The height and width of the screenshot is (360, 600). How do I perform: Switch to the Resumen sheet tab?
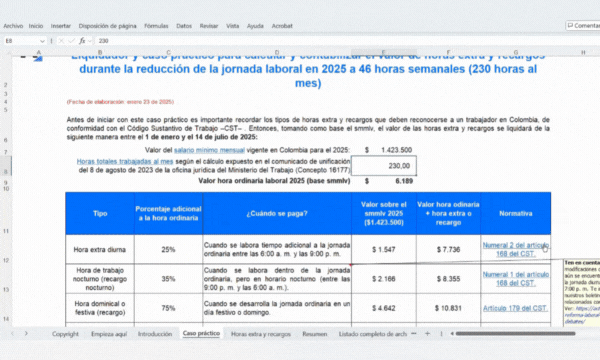(x=315, y=334)
